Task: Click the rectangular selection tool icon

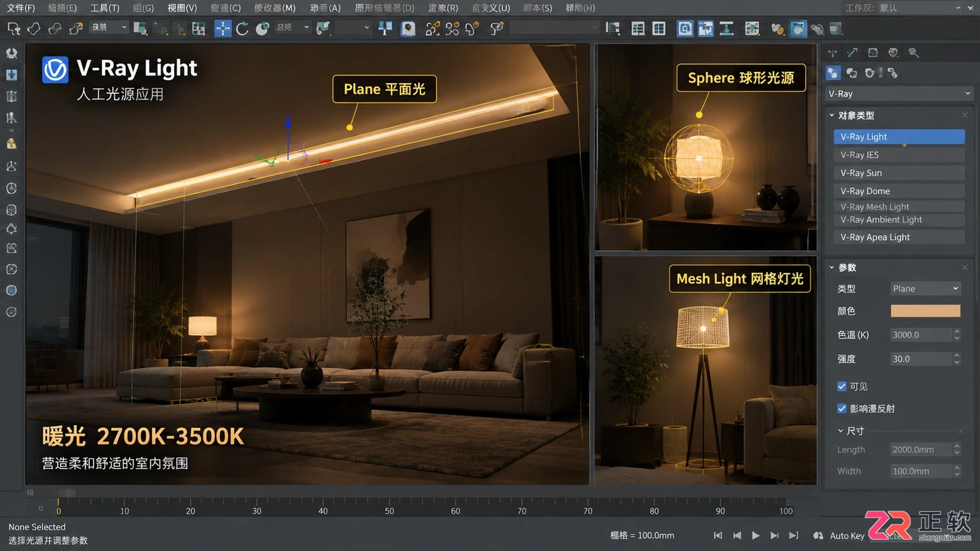Action: (x=13, y=28)
